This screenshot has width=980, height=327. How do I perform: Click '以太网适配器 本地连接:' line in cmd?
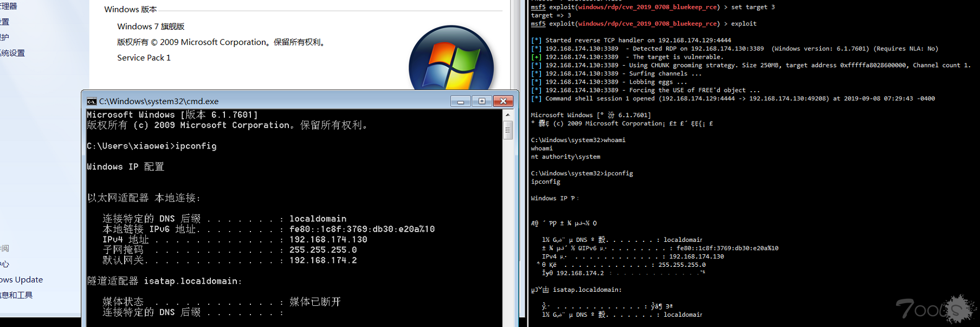tap(144, 198)
